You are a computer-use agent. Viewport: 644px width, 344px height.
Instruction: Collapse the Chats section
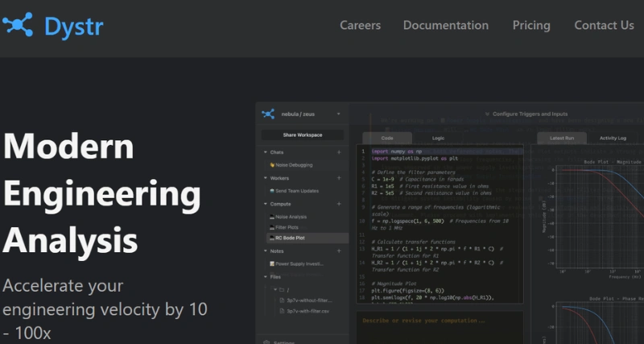click(x=265, y=152)
